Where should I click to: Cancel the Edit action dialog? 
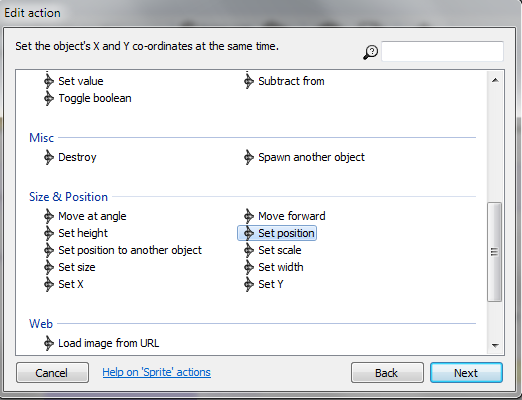coord(52,373)
